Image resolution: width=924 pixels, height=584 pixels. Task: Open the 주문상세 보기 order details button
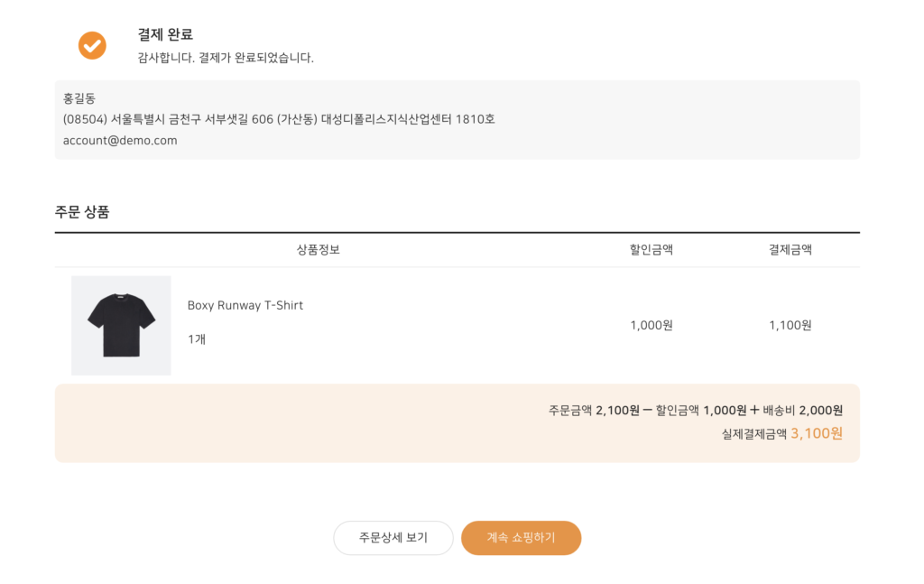393,538
